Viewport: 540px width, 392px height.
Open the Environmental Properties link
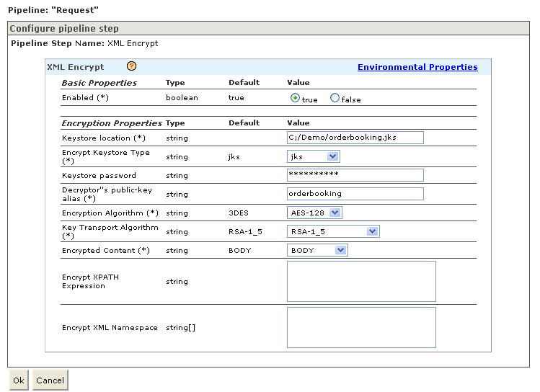click(417, 67)
